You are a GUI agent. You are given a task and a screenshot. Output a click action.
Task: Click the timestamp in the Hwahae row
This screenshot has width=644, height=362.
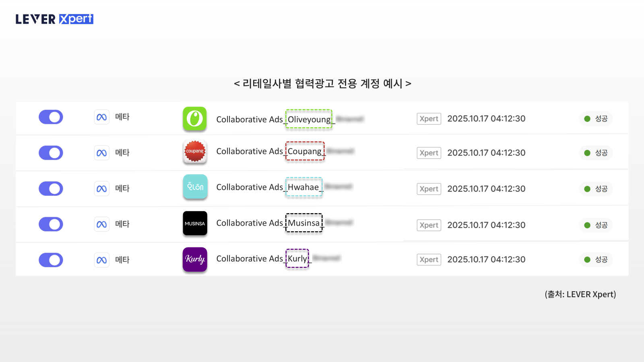486,189
